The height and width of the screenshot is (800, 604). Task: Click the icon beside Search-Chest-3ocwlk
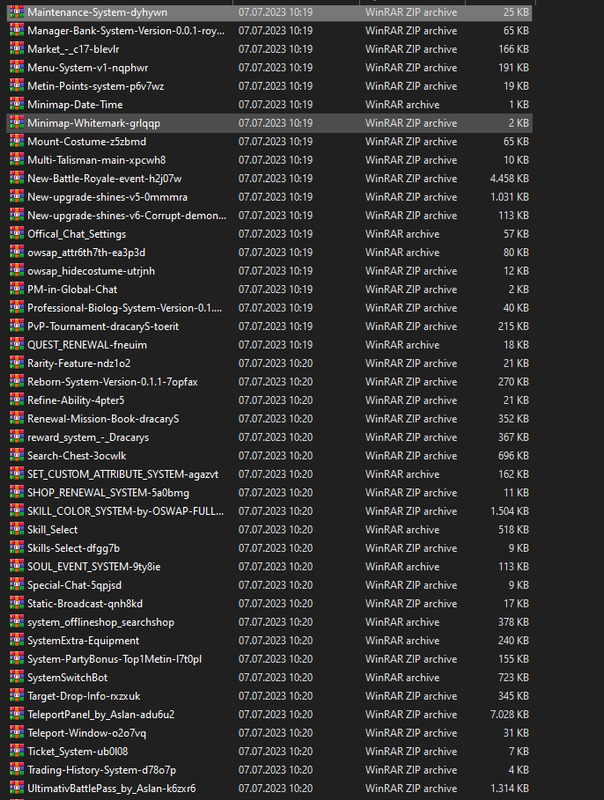[x=17, y=455]
